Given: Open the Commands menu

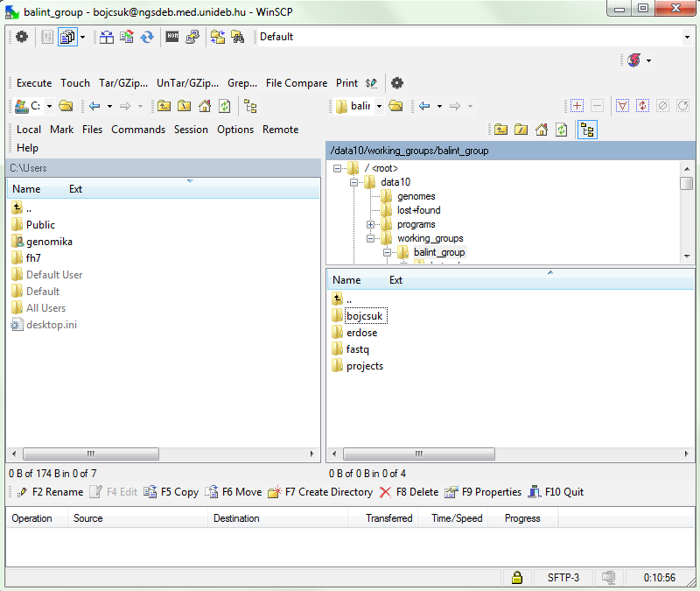Looking at the screenshot, I should [x=137, y=130].
